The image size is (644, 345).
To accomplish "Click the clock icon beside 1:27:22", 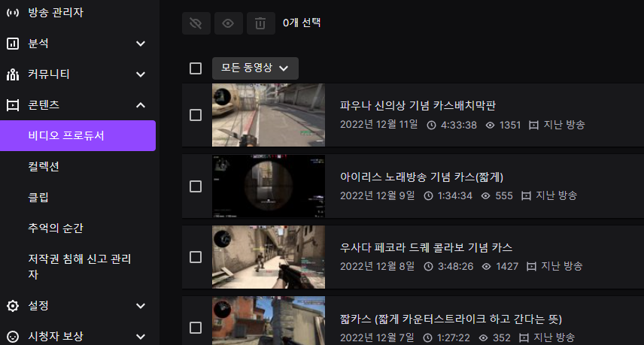I will (x=427, y=337).
